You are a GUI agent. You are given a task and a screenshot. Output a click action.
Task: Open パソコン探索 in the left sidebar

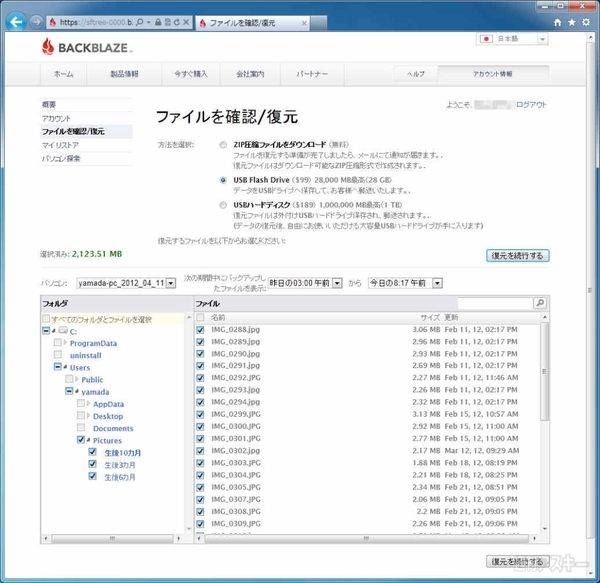61,159
